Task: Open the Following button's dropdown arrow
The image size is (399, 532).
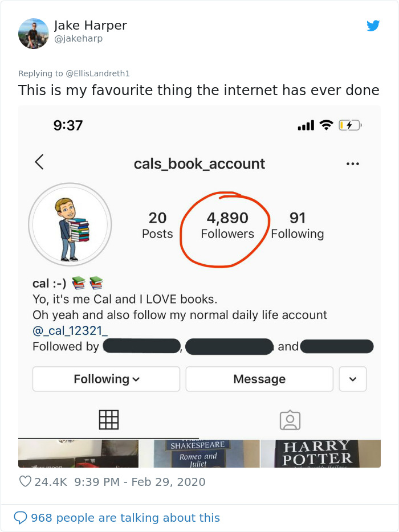Action: click(x=137, y=379)
